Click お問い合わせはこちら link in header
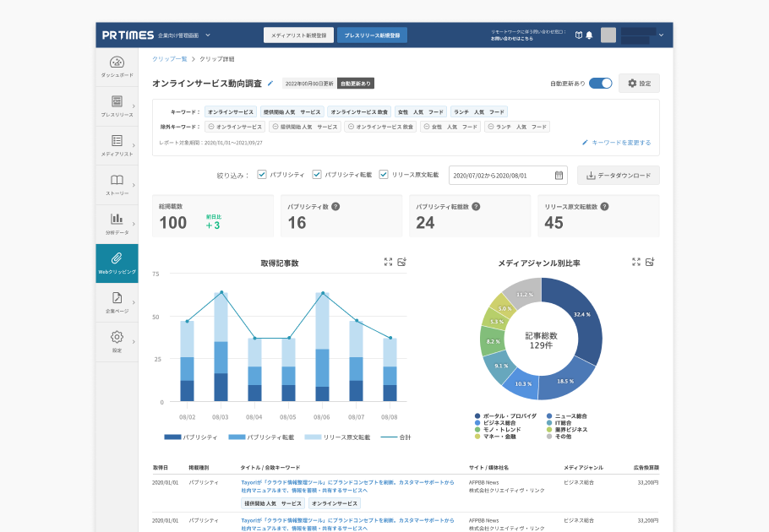The image size is (769, 532). coord(511,38)
